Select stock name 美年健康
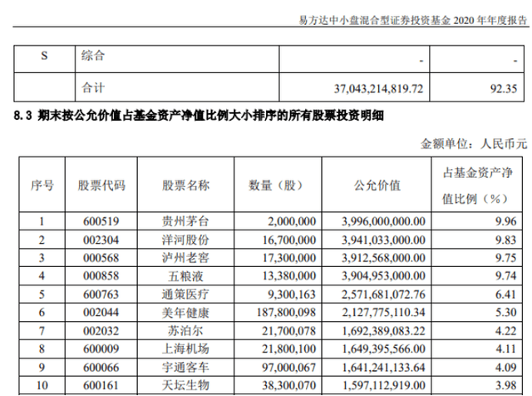This screenshot has width=532, height=396. click(x=185, y=312)
